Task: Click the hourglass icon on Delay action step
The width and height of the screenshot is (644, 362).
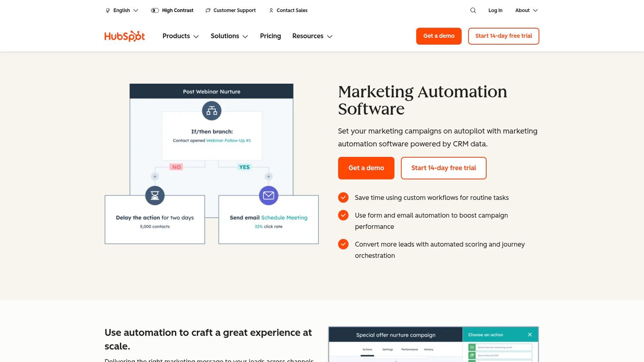Action: [x=154, y=195]
